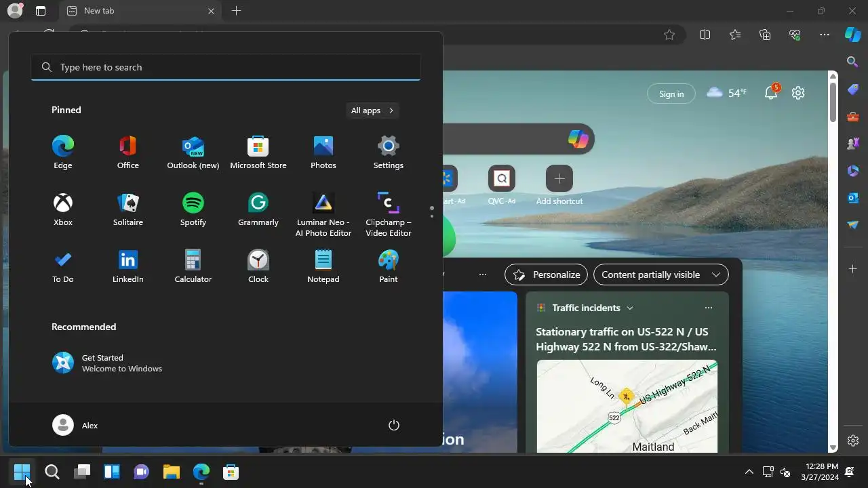The height and width of the screenshot is (488, 868).
Task: Expand Traffic incidents dropdown
Action: 630,308
